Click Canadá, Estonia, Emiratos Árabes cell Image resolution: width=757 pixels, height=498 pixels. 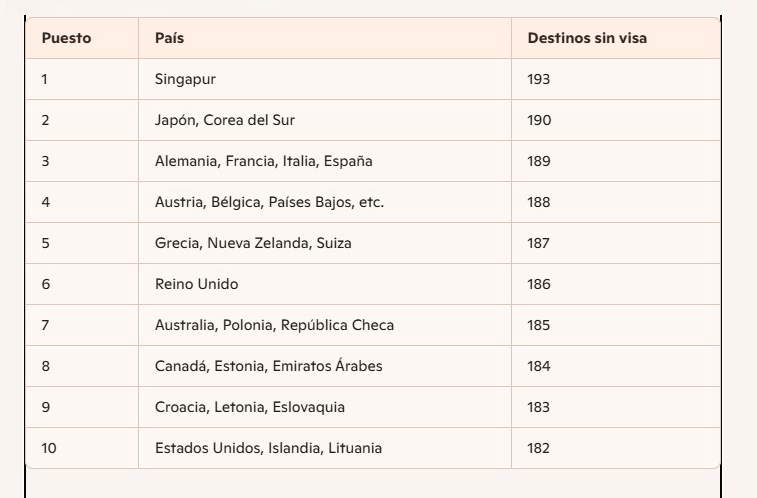[325, 366]
